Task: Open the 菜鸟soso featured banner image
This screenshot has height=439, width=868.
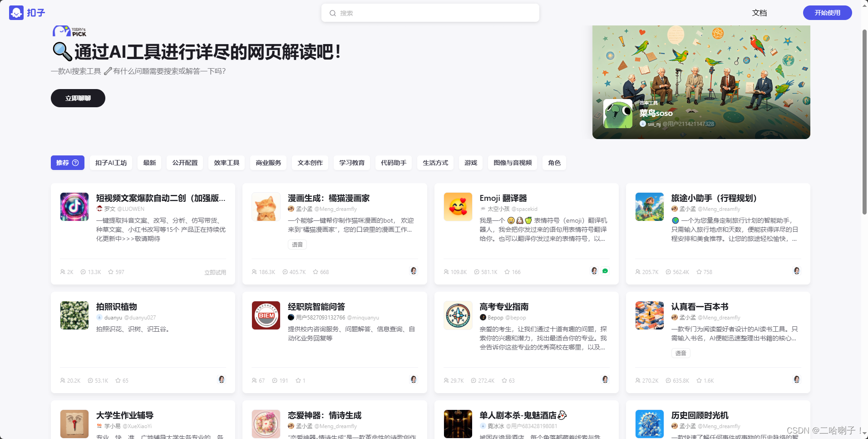Action: 701,82
